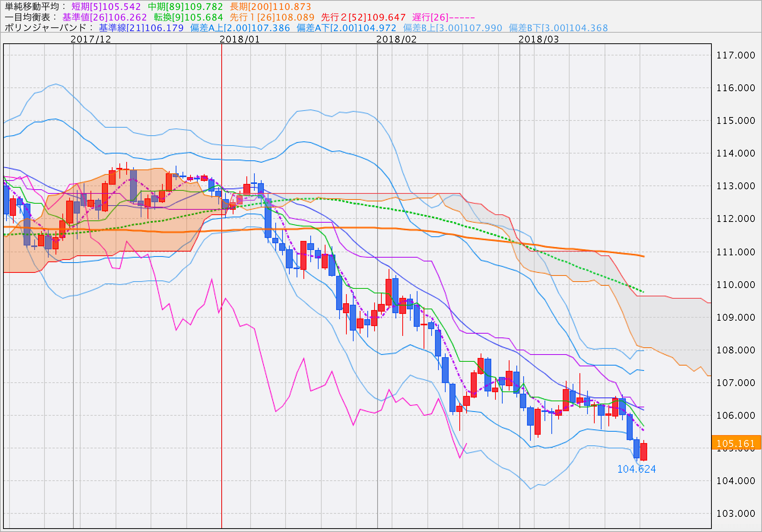The image size is (762, 532).
Task: Click the 116.000 price axis label
Action: coord(736,88)
